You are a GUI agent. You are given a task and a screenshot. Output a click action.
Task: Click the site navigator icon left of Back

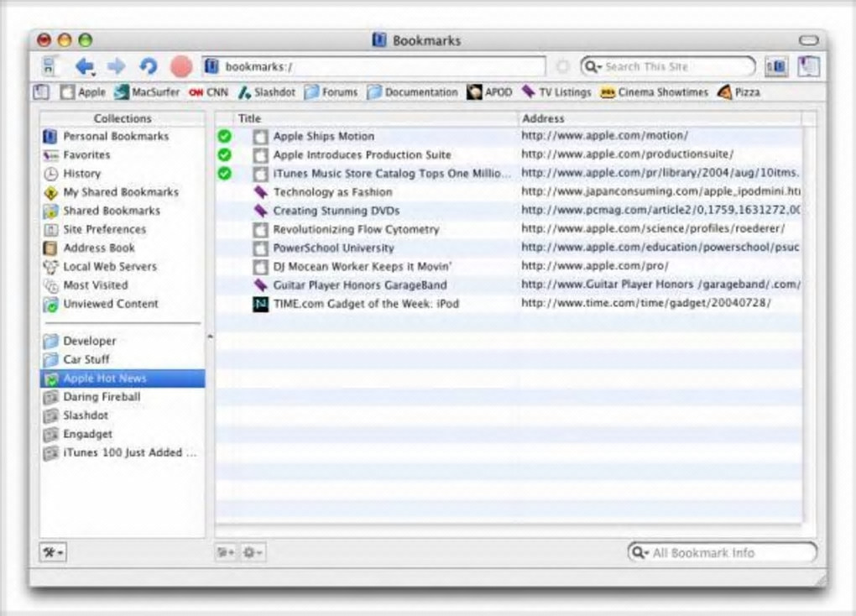click(x=50, y=66)
